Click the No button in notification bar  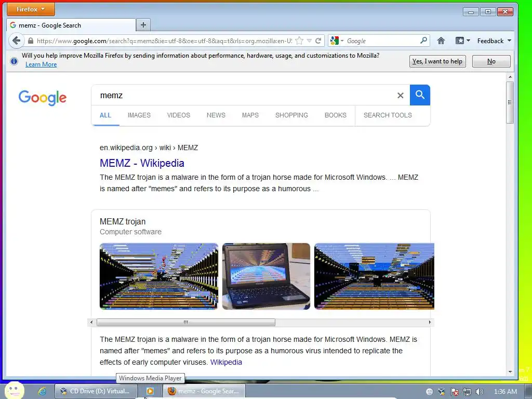(491, 61)
